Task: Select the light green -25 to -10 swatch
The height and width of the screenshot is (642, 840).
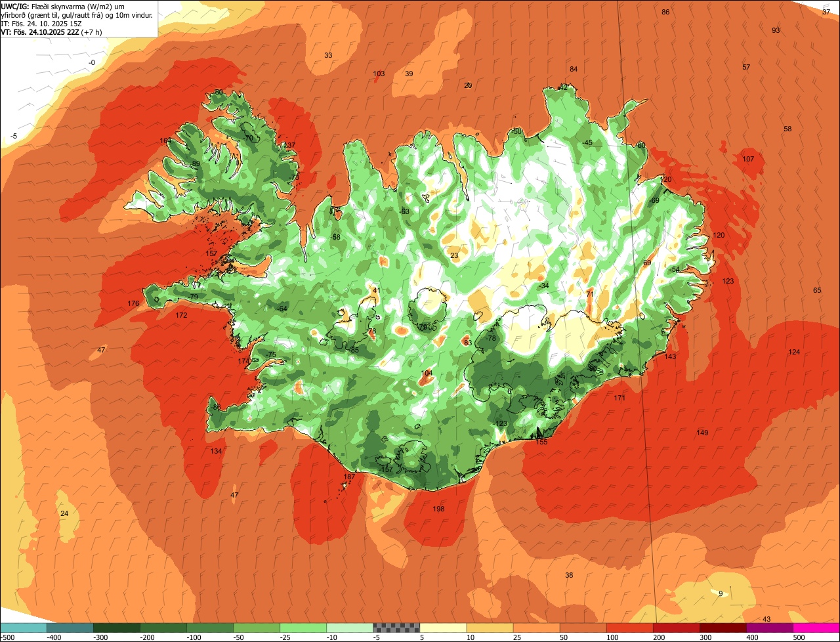Action: click(x=303, y=628)
